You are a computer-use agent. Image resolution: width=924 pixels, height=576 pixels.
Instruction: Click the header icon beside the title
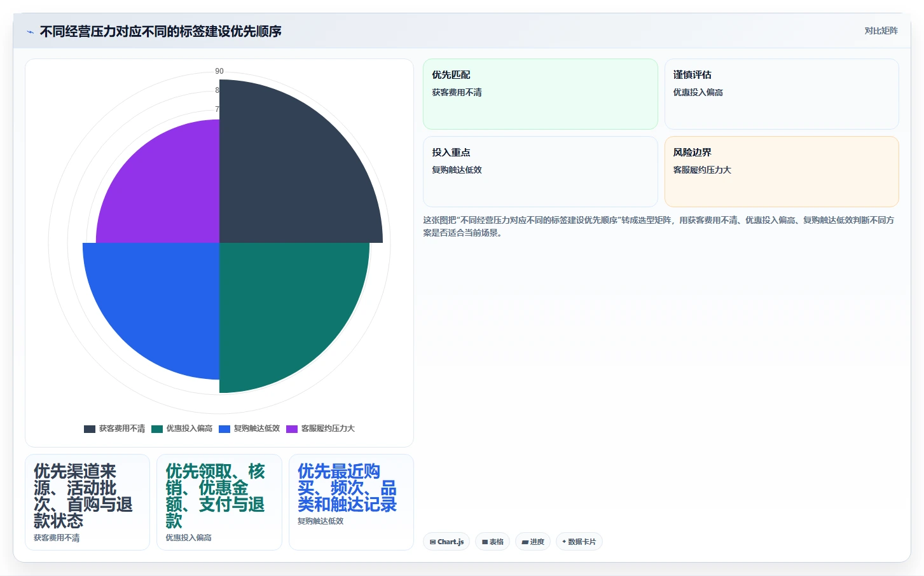click(x=30, y=32)
